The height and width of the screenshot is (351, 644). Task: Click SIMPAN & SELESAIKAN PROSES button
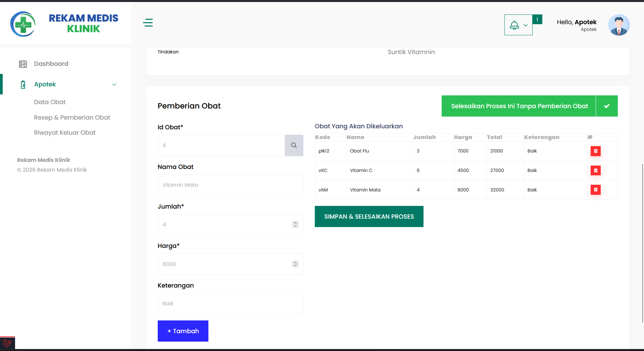(x=369, y=217)
